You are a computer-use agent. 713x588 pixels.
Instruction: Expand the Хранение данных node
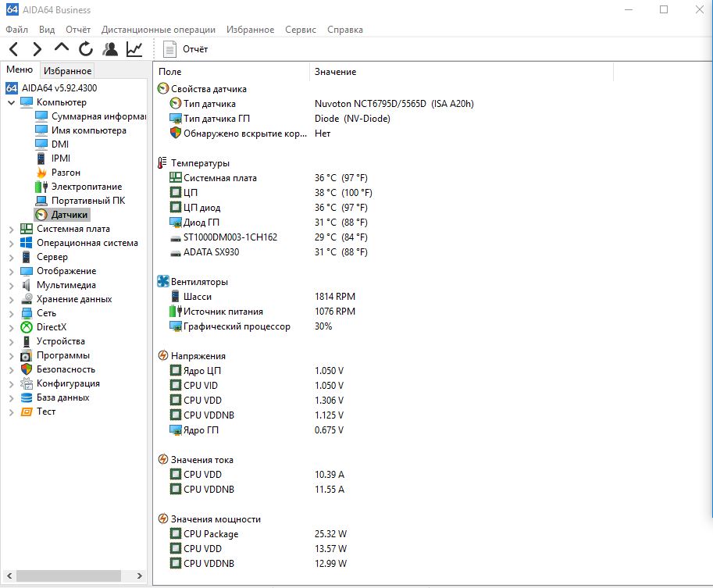coord(12,300)
